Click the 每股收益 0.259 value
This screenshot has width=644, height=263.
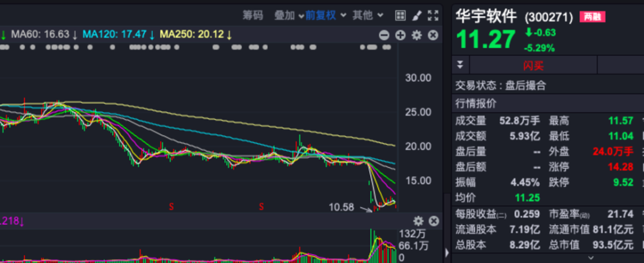pos(527,214)
